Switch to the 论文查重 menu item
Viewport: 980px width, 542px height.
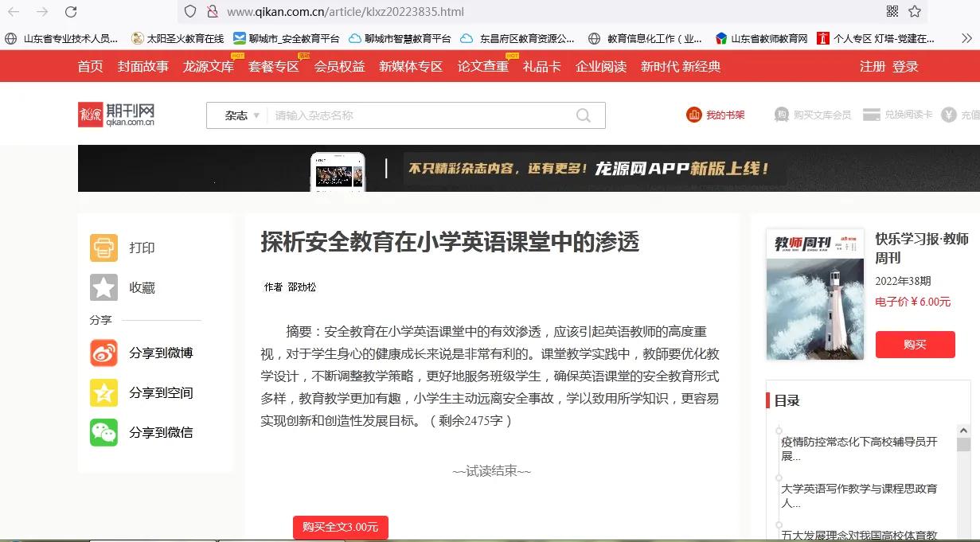(483, 67)
